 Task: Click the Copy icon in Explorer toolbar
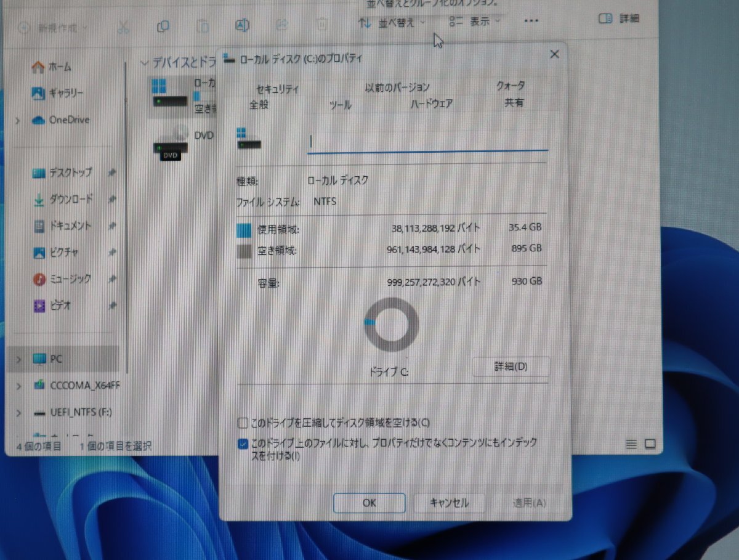coord(163,26)
